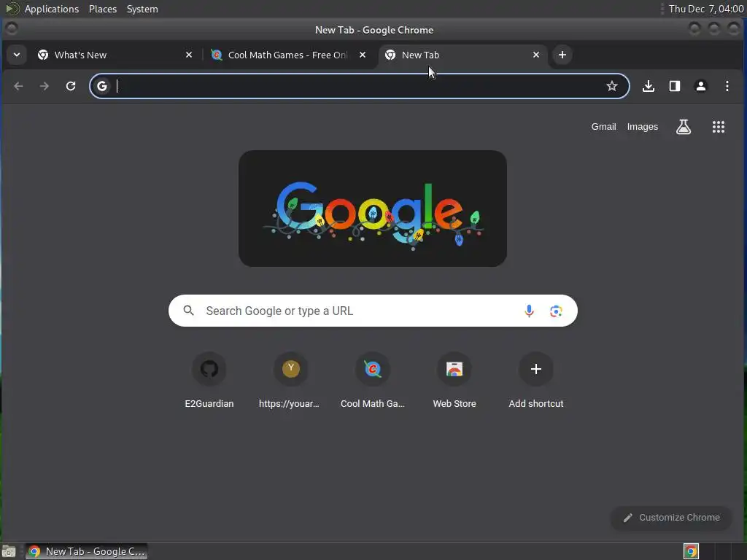Expand the tab search dropdown
Image resolution: width=747 pixels, height=560 pixels.
tap(17, 55)
